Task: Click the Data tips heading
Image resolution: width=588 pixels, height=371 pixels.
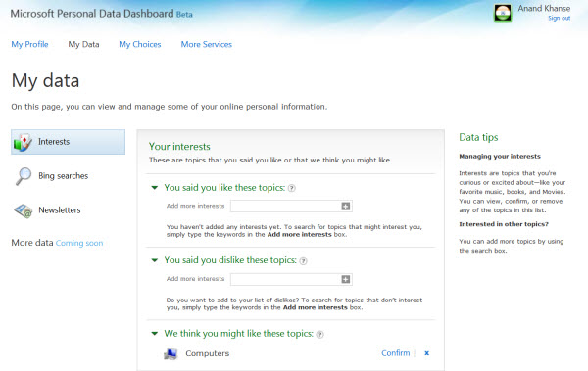Action: click(x=478, y=137)
